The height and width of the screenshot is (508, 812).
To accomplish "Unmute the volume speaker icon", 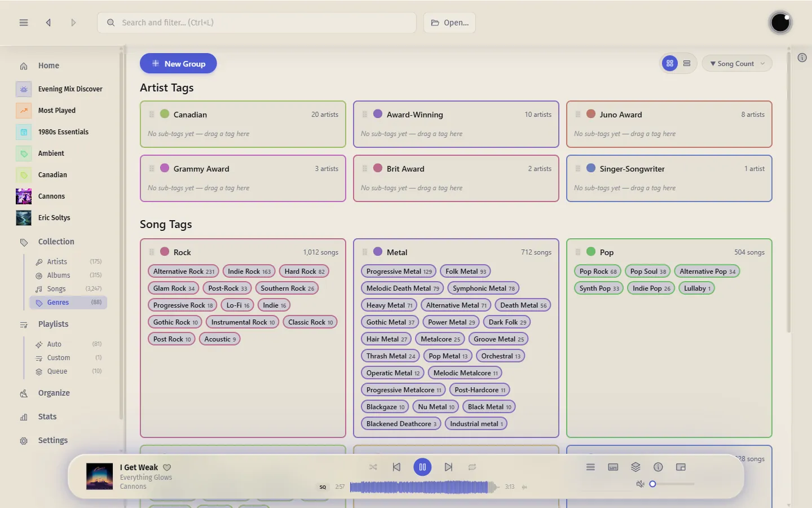I will click(640, 484).
